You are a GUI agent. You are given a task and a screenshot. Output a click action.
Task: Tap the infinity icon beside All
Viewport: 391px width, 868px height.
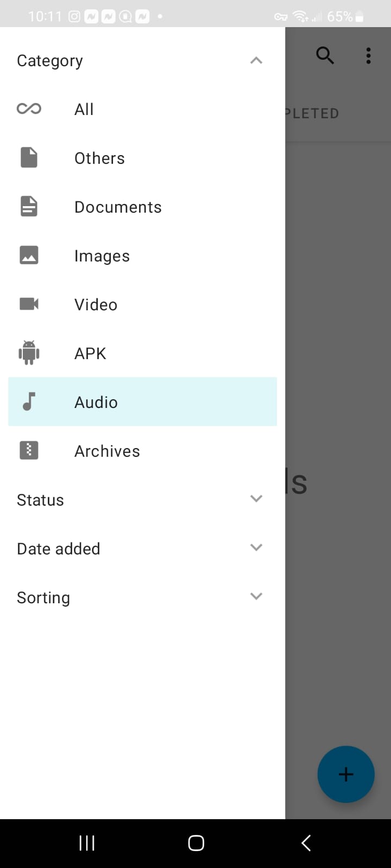click(29, 109)
